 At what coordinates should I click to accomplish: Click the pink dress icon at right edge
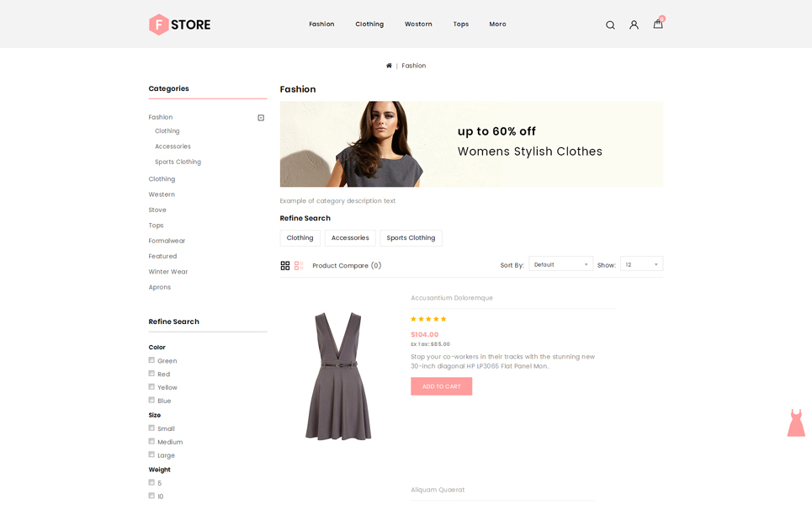point(796,423)
